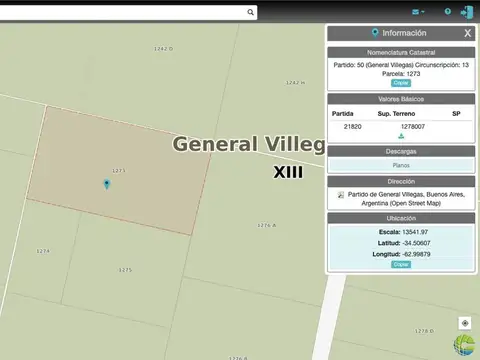The image size is (480, 360).
Task: Click the Partida column header
Action: pyautogui.click(x=342, y=114)
